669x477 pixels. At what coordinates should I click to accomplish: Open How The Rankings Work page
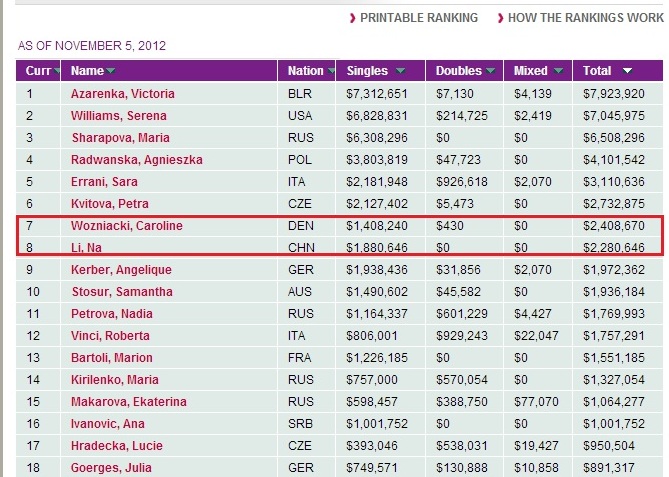(x=586, y=18)
